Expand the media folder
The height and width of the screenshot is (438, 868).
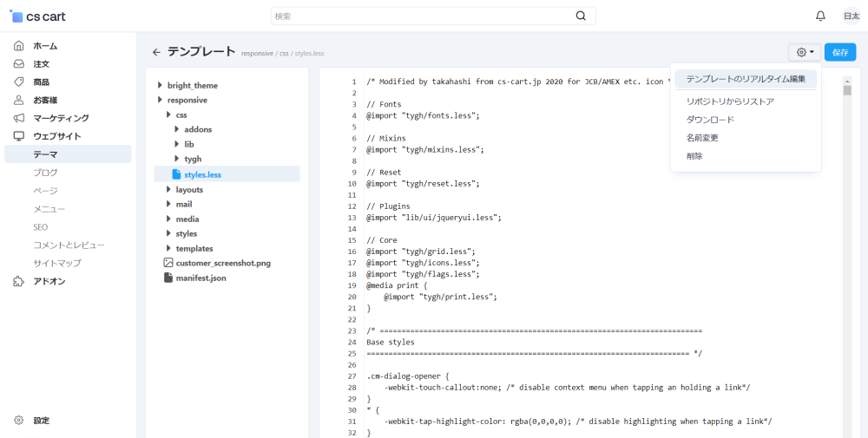click(168, 219)
